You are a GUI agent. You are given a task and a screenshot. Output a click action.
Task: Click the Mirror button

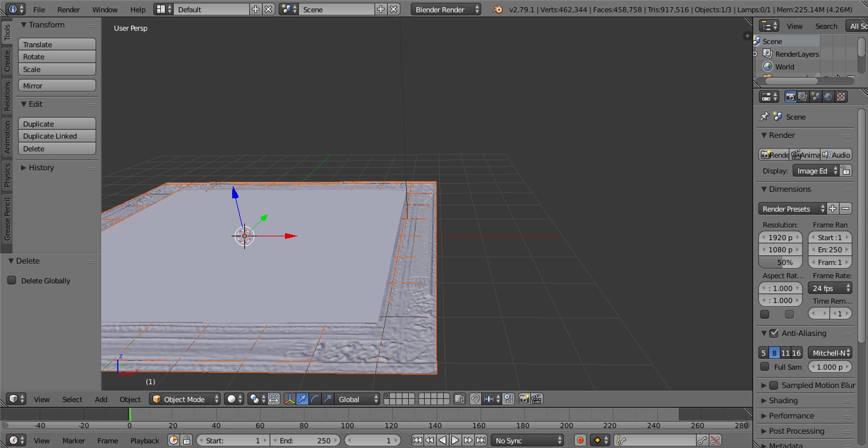[57, 85]
